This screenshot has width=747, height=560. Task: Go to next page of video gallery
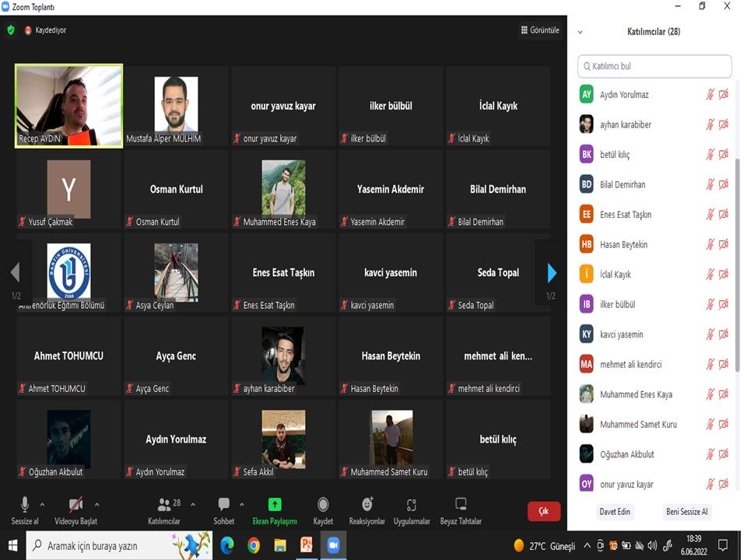(x=552, y=273)
